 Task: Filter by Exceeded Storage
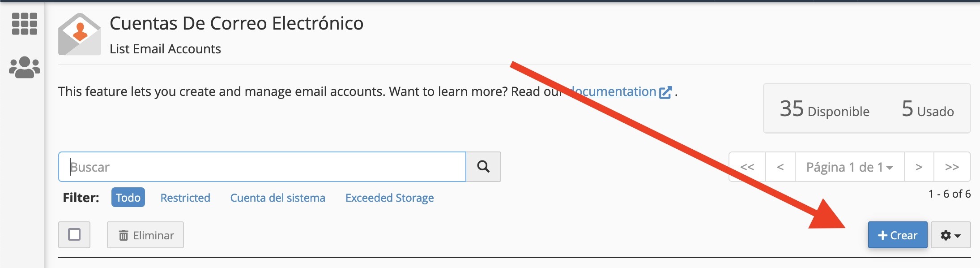tap(389, 198)
